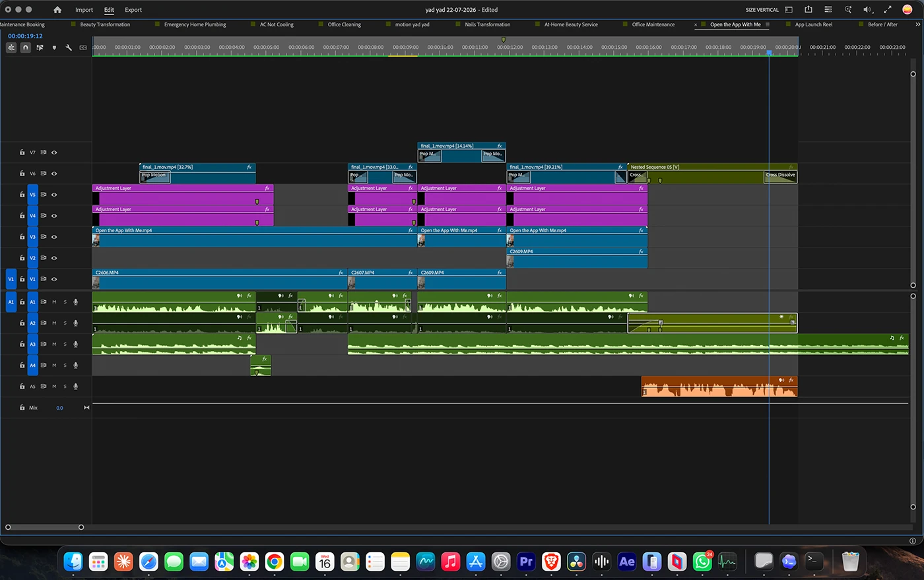Hide track V1 with its eye icon
924x580 pixels.
54,279
